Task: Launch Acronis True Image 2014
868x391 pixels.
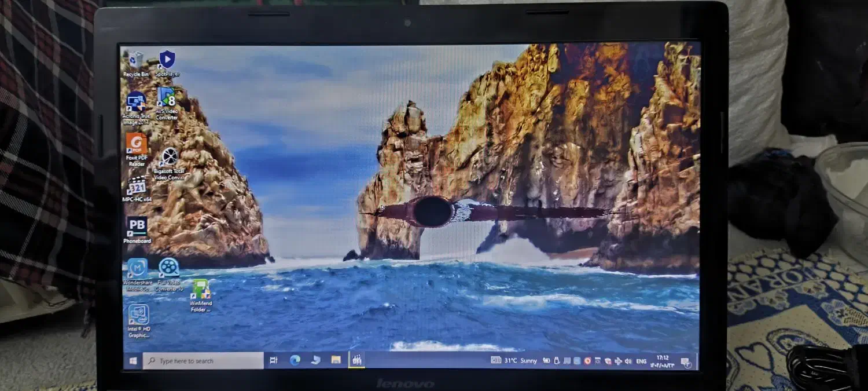Action: (135, 101)
